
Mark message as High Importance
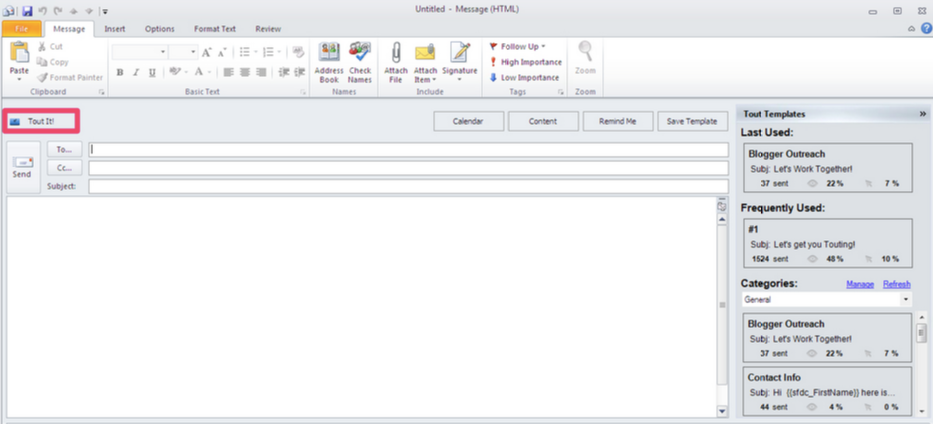click(525, 62)
